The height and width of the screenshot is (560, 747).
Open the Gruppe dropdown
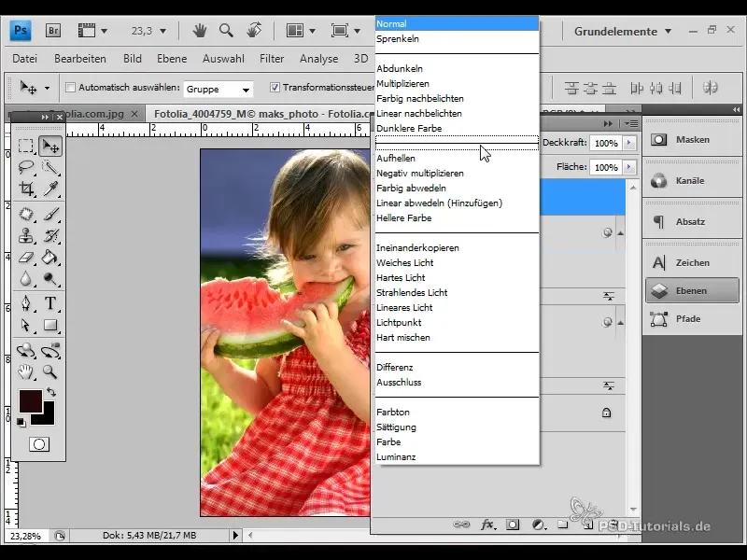click(218, 89)
